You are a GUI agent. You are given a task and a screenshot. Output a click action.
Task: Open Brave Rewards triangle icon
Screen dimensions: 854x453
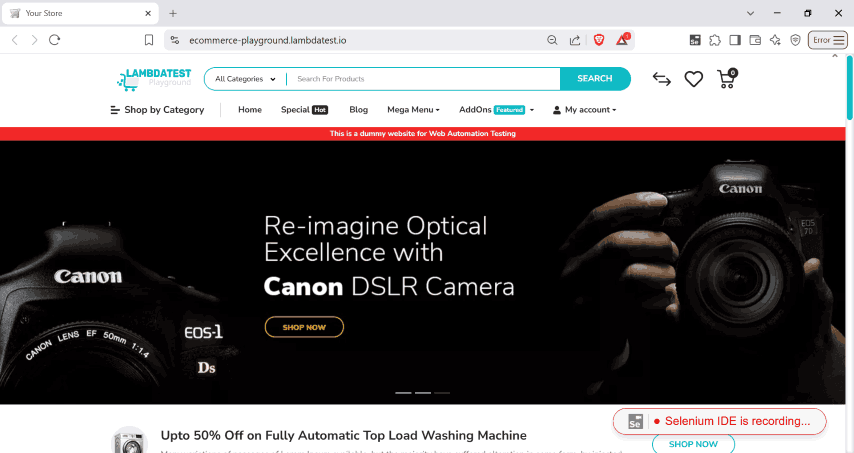[622, 39]
